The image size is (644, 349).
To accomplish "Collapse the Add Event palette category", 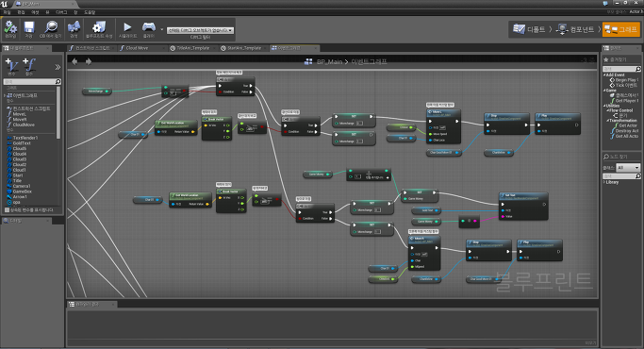I will point(604,75).
